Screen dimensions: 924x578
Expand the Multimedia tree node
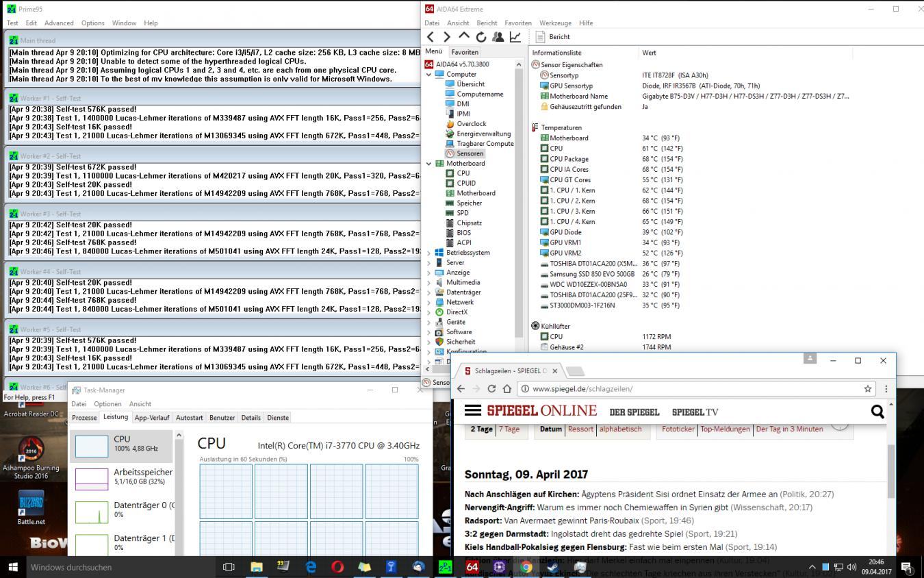pyautogui.click(x=429, y=282)
